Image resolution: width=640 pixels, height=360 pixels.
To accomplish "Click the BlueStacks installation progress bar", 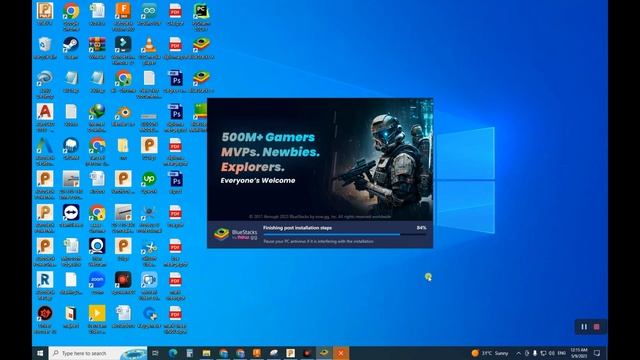I will coord(345,234).
